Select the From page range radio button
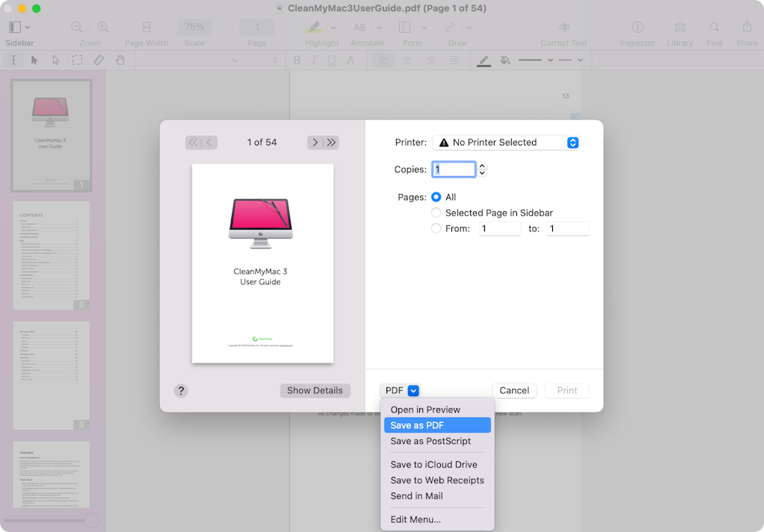Screen dimensions: 764x532 [x=435, y=228]
